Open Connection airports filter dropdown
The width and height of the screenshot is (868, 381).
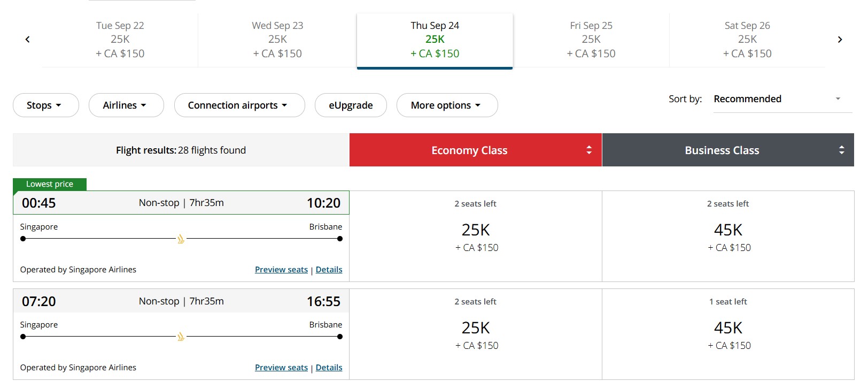(x=239, y=105)
